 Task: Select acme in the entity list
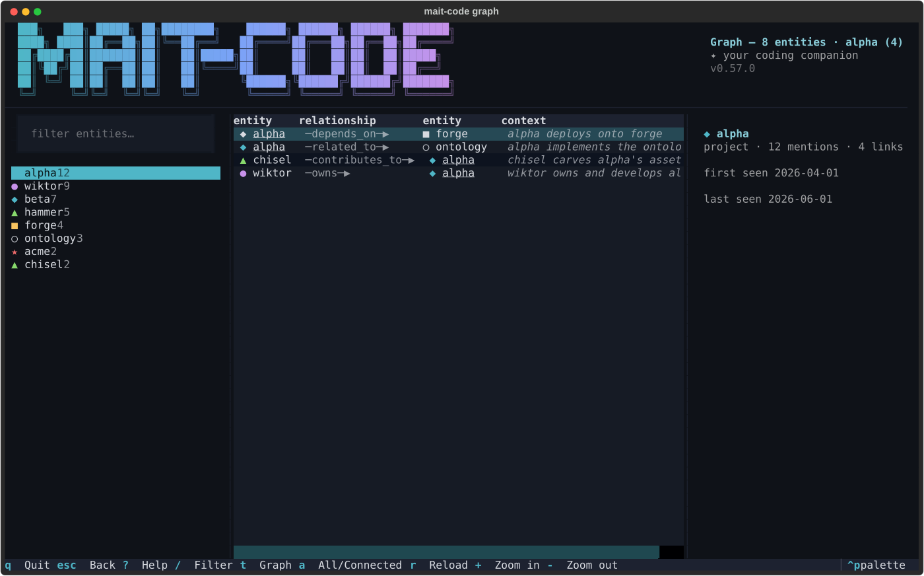coord(115,252)
